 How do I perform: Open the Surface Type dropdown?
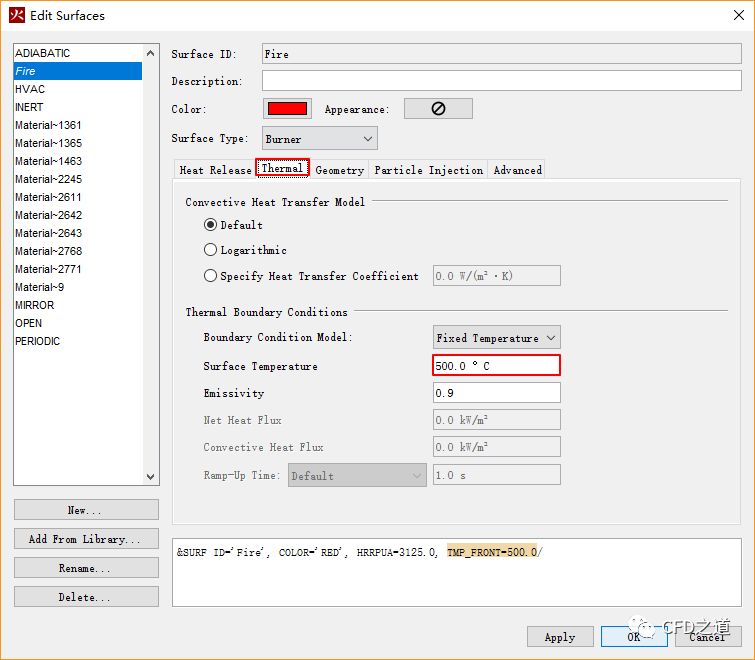coord(320,139)
